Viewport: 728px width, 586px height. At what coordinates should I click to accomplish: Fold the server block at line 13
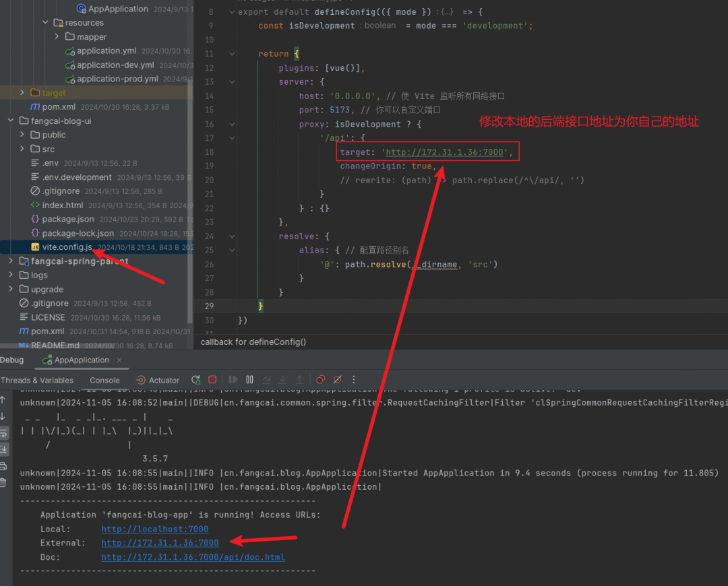pyautogui.click(x=232, y=82)
